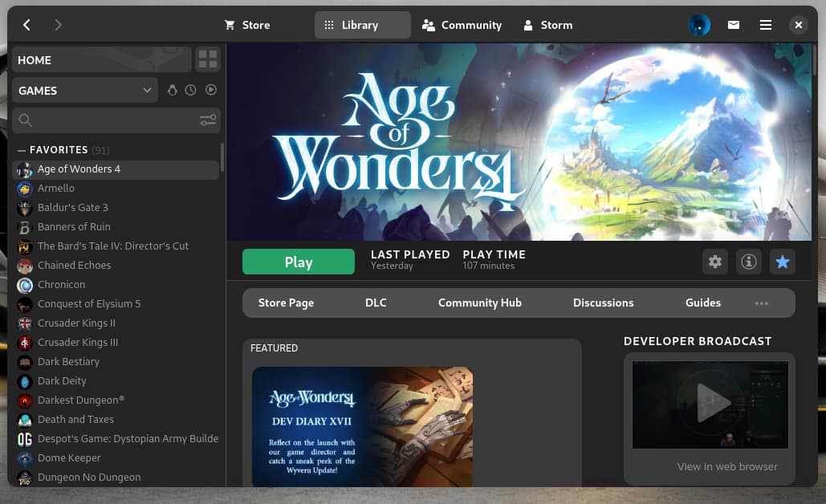Select Dark Bestiary in list
This screenshot has width=826, height=504.
coord(116,362)
